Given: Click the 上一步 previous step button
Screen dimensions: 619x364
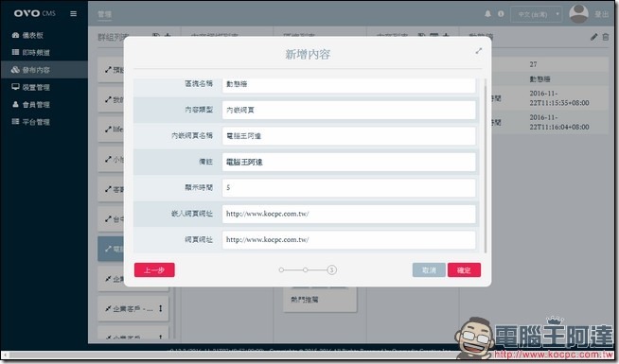Looking at the screenshot, I should (154, 270).
